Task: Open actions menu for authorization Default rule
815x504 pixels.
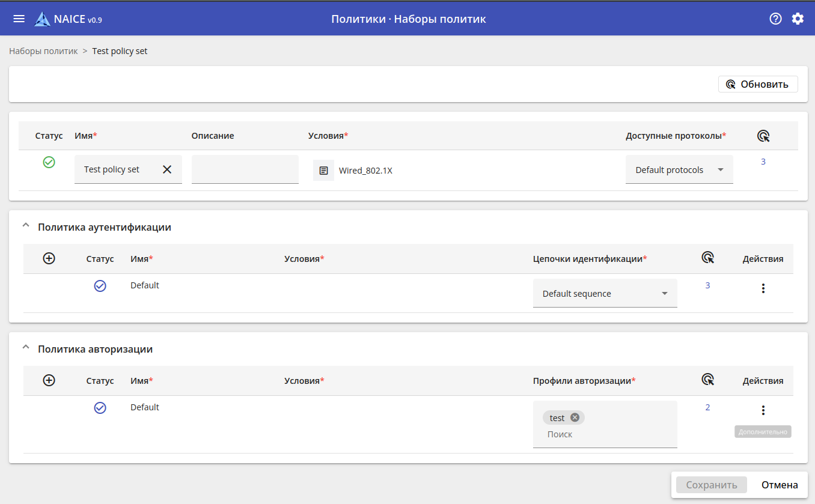Action: pos(763,410)
